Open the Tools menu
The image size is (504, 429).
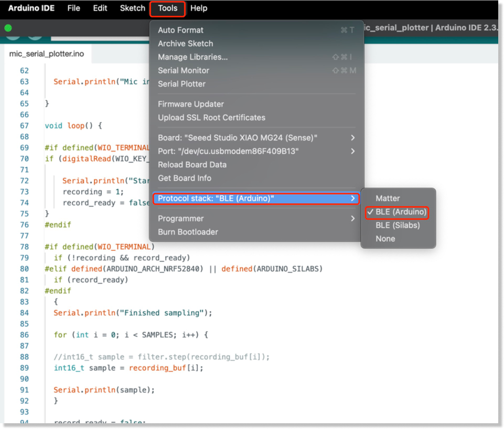[167, 8]
